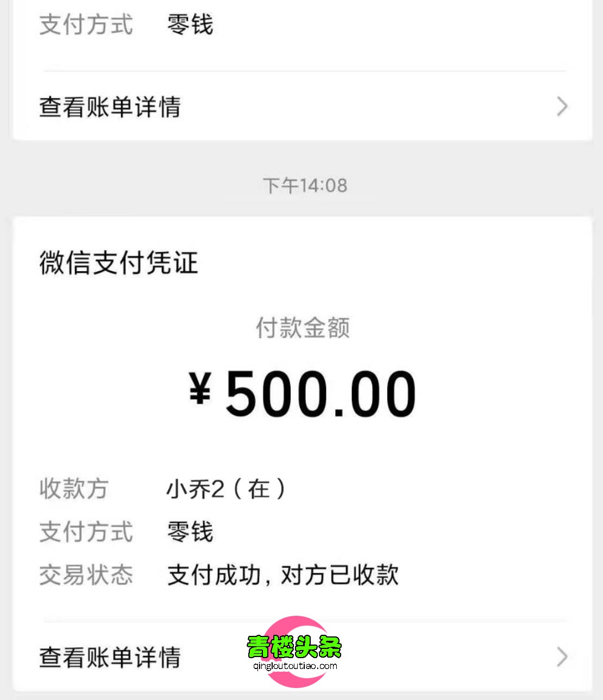603x700 pixels.
Task: Click the qingloutoutiao.com watermark URL
Action: click(295, 666)
